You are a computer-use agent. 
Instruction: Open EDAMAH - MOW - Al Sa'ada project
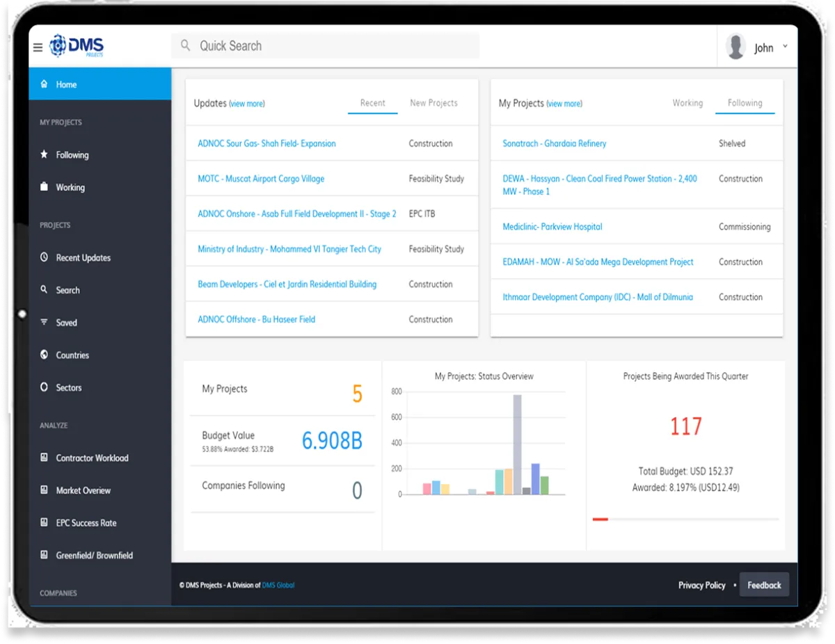[598, 262]
